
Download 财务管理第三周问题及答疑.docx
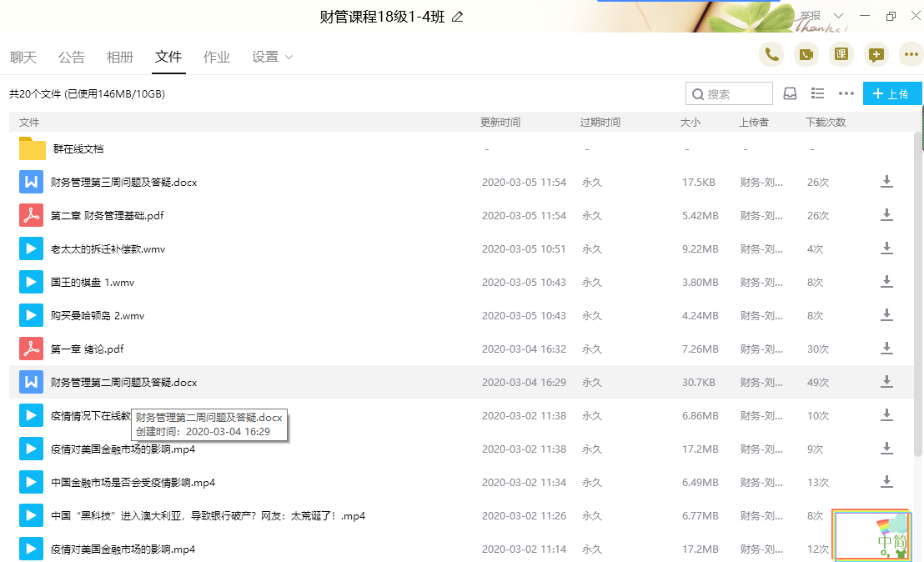886,182
